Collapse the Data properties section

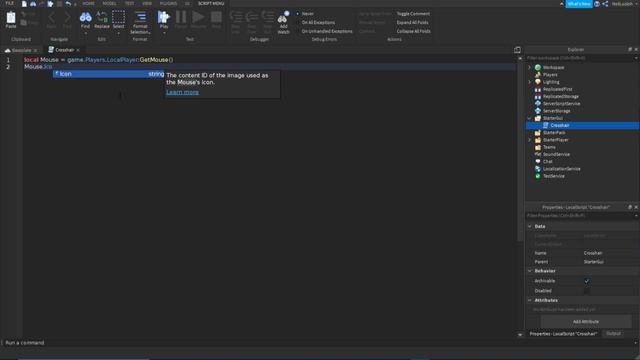[x=530, y=227]
